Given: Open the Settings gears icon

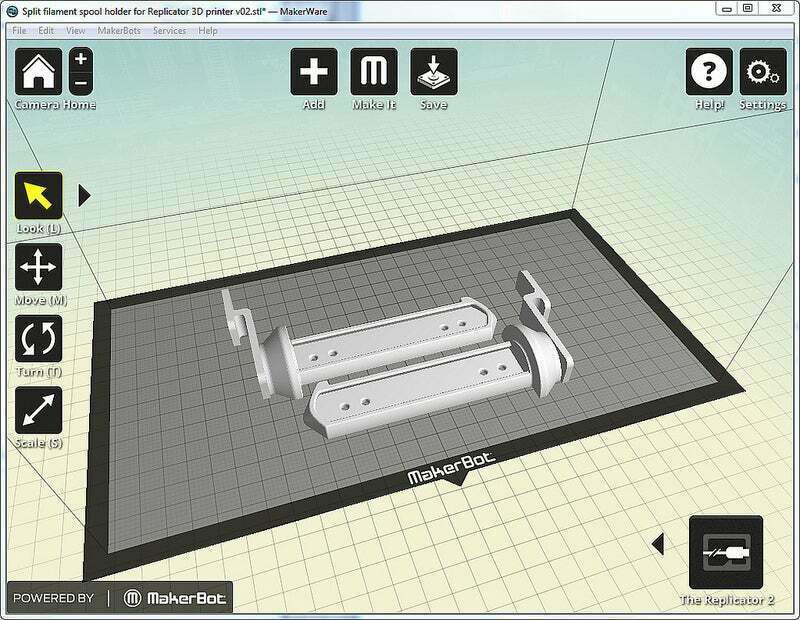Looking at the screenshot, I should click(763, 71).
